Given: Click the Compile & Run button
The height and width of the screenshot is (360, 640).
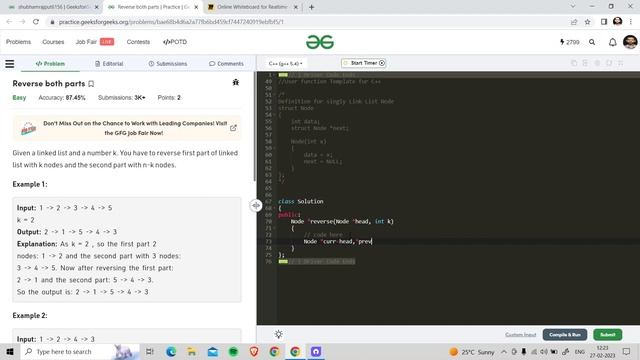Looking at the screenshot, I should coord(565,335).
